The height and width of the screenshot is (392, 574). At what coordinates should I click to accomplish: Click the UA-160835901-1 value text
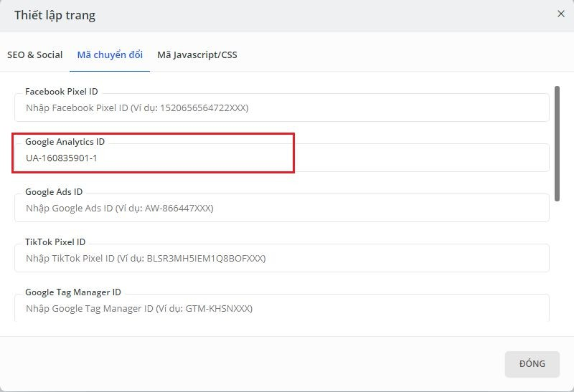point(61,158)
